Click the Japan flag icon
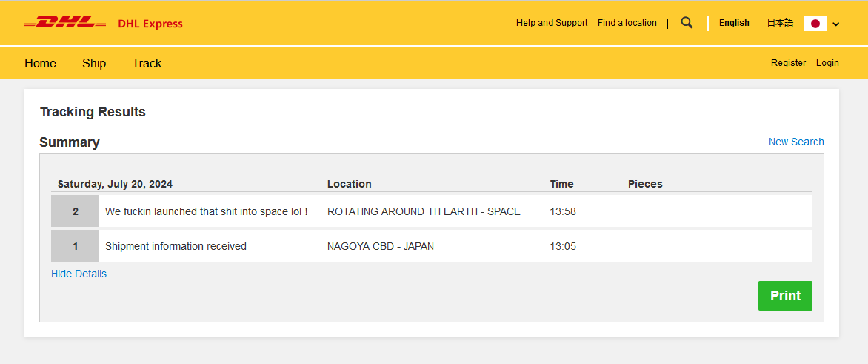The height and width of the screenshot is (364, 868). pyautogui.click(x=815, y=24)
